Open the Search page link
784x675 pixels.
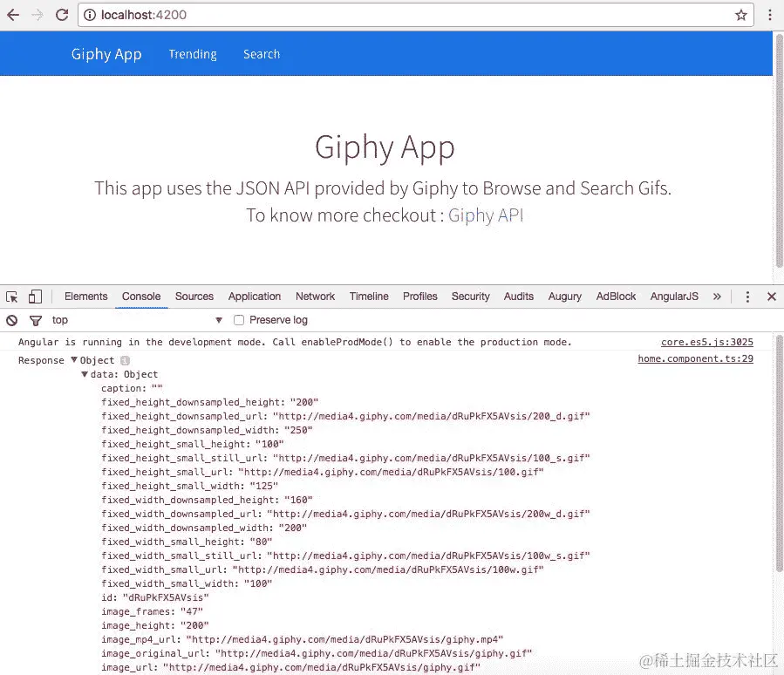262,54
